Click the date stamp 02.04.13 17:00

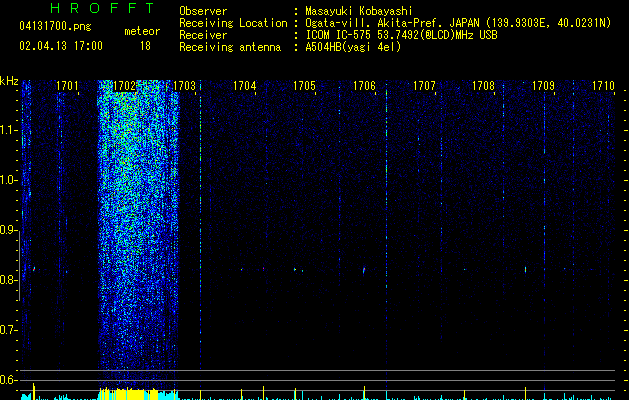[61, 46]
